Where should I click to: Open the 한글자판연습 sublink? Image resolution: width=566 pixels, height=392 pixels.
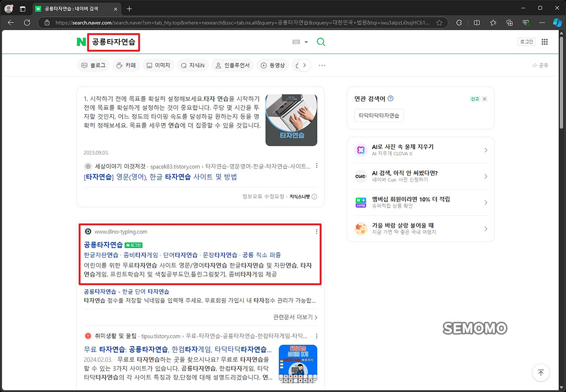(101, 255)
